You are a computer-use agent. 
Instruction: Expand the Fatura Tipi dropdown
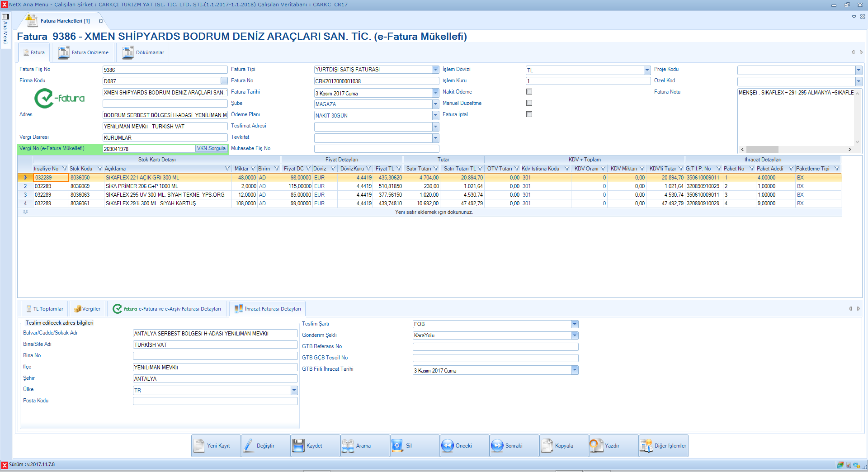click(435, 70)
